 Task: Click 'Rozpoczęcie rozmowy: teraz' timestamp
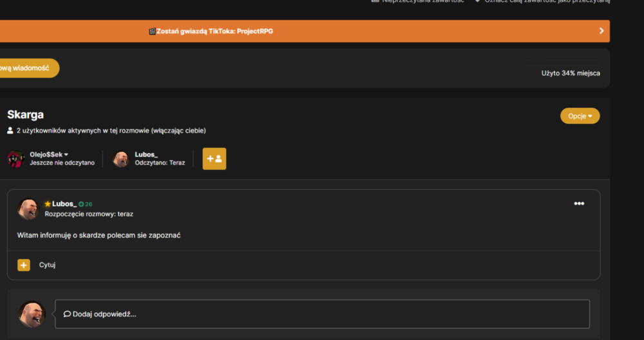(89, 214)
